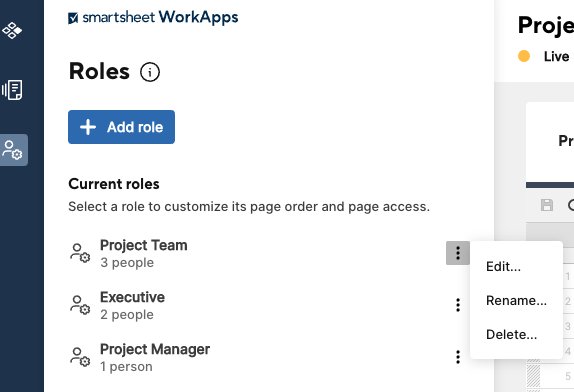Click the '1 person' text
The image size is (574, 392).
coord(126,366)
